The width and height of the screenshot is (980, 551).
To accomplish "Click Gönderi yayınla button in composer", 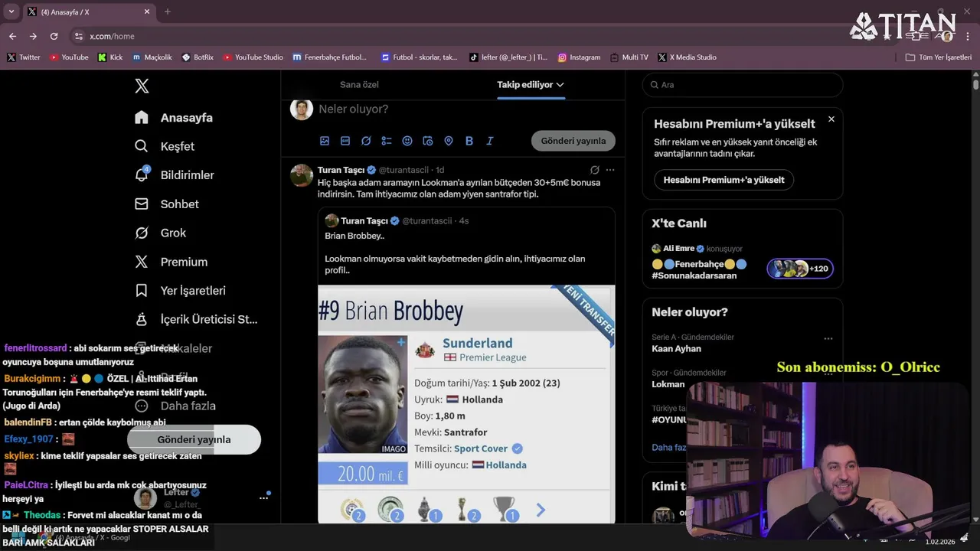I will click(x=573, y=141).
